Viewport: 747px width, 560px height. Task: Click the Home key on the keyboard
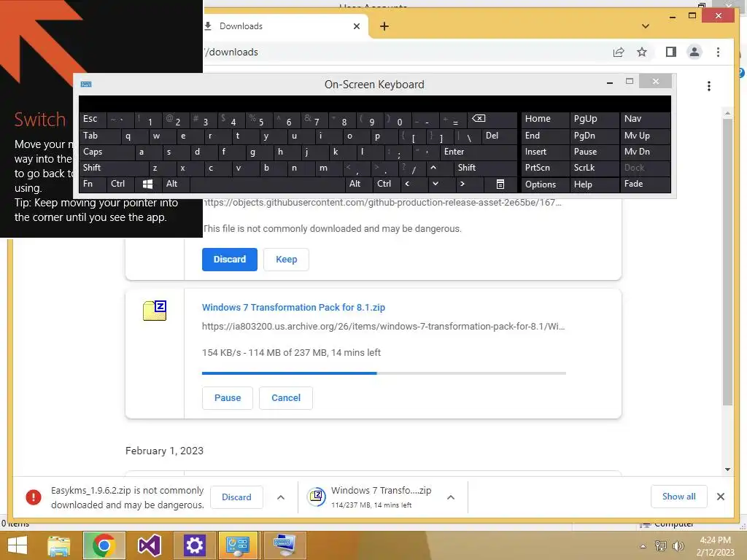tap(545, 119)
